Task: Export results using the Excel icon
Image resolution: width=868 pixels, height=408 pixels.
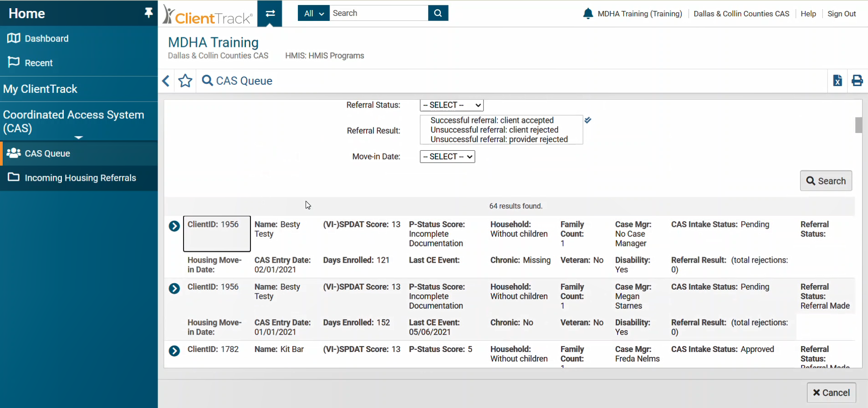Action: (837, 81)
